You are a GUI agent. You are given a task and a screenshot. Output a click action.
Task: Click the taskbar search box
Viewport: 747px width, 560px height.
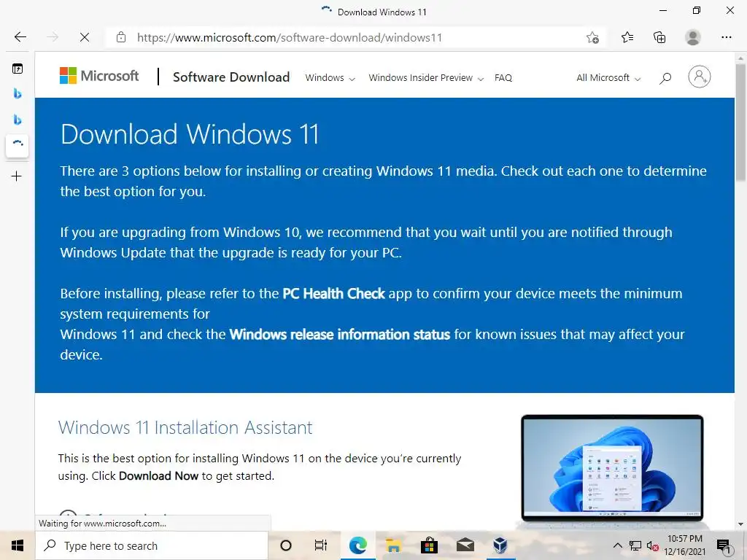coord(152,545)
